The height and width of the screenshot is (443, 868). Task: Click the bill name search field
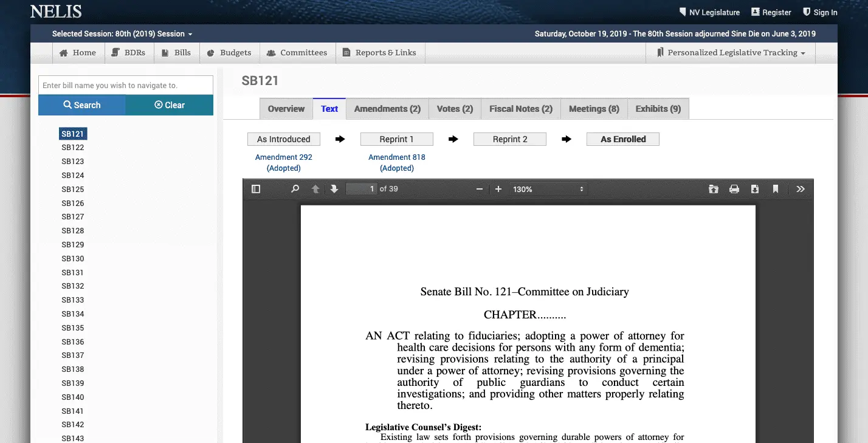(x=126, y=86)
